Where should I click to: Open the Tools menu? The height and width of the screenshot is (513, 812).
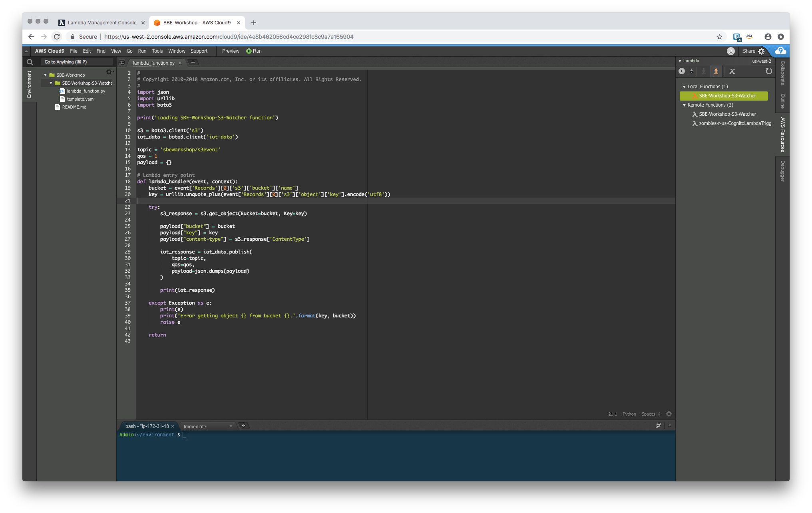click(x=157, y=51)
